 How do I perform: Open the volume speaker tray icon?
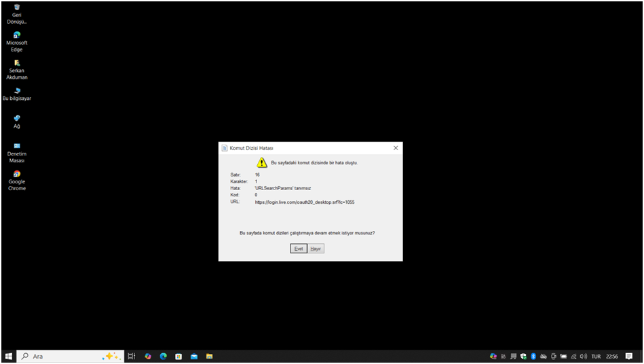point(584,357)
